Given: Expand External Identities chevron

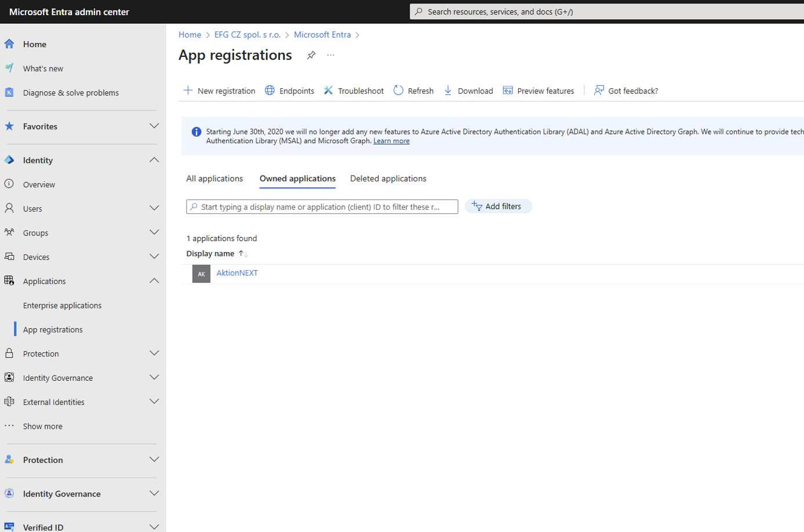Looking at the screenshot, I should (x=154, y=402).
